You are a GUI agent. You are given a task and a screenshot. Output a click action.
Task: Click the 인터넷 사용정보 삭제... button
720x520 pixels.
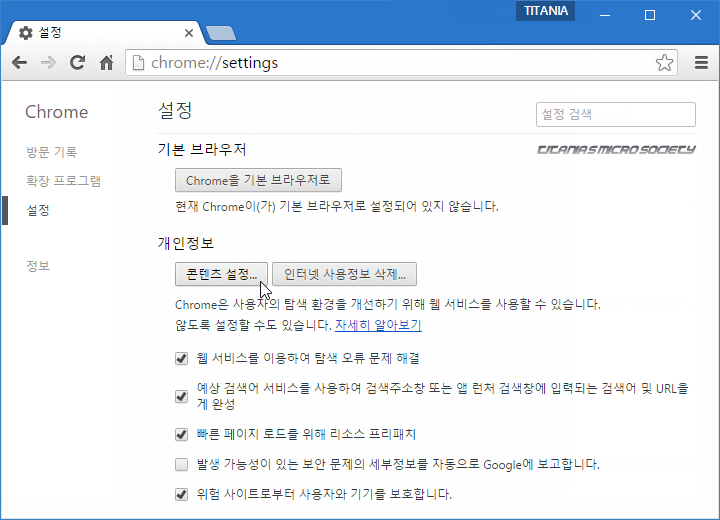[x=344, y=274]
